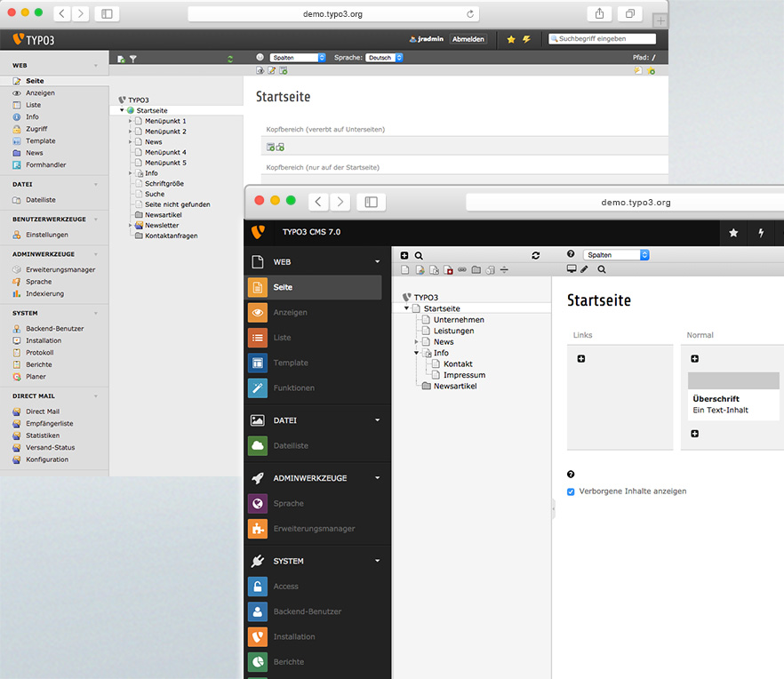Click the lightning bolt icon in back window
784x679 pixels.
point(526,39)
